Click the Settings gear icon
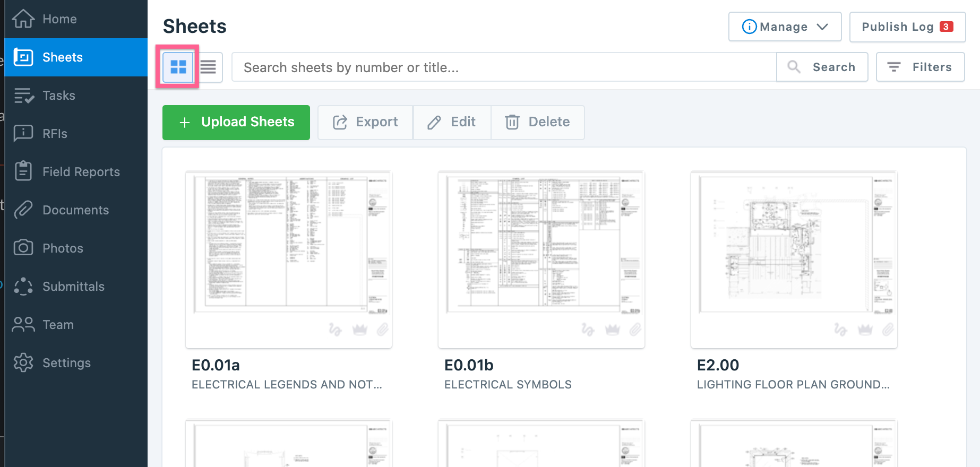This screenshot has width=980, height=467. tap(23, 363)
